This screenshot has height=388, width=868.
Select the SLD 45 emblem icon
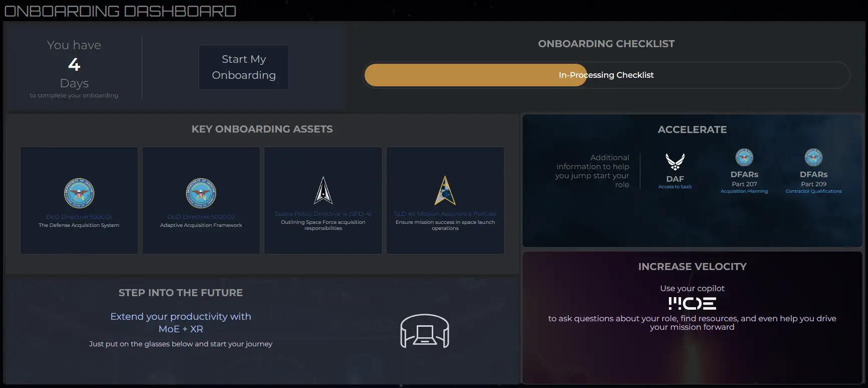click(445, 190)
